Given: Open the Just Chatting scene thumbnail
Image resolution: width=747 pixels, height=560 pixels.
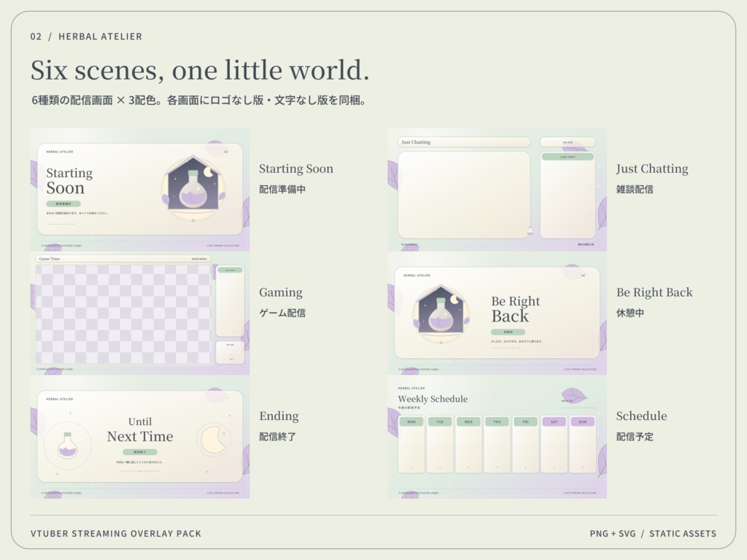Looking at the screenshot, I should point(497,189).
